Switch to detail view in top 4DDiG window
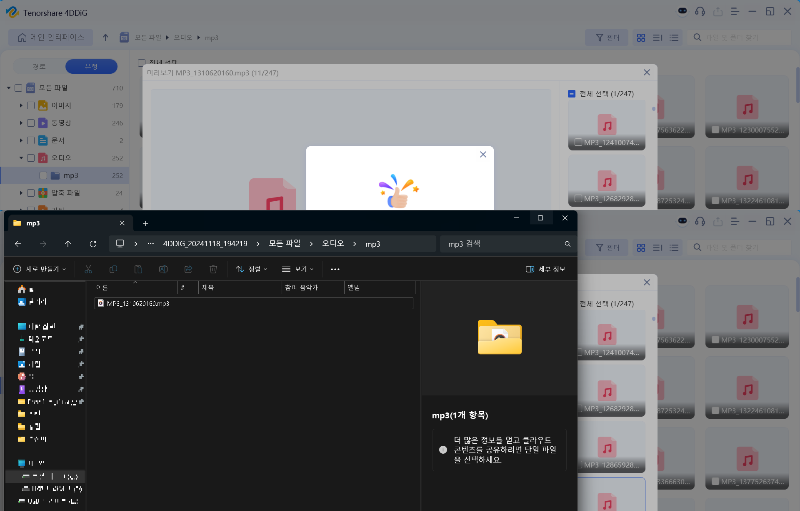This screenshot has height=511, width=800. pyautogui.click(x=658, y=38)
